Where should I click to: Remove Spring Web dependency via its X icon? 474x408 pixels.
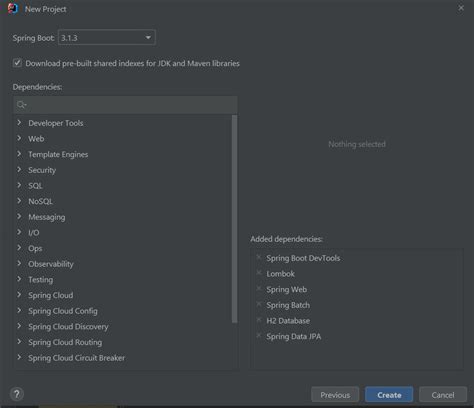tap(259, 288)
